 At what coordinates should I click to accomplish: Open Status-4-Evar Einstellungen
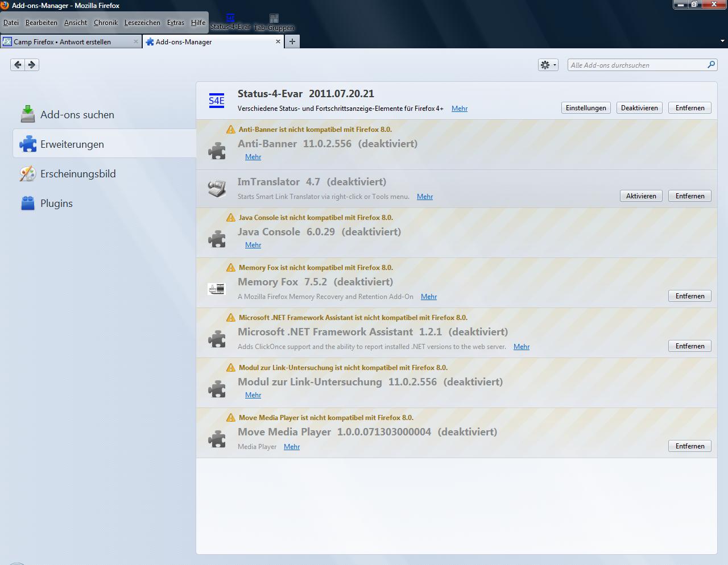tap(586, 108)
